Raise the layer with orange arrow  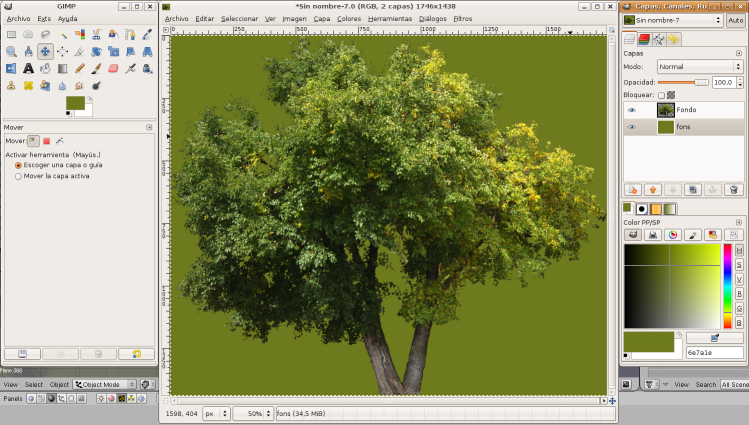click(x=653, y=190)
